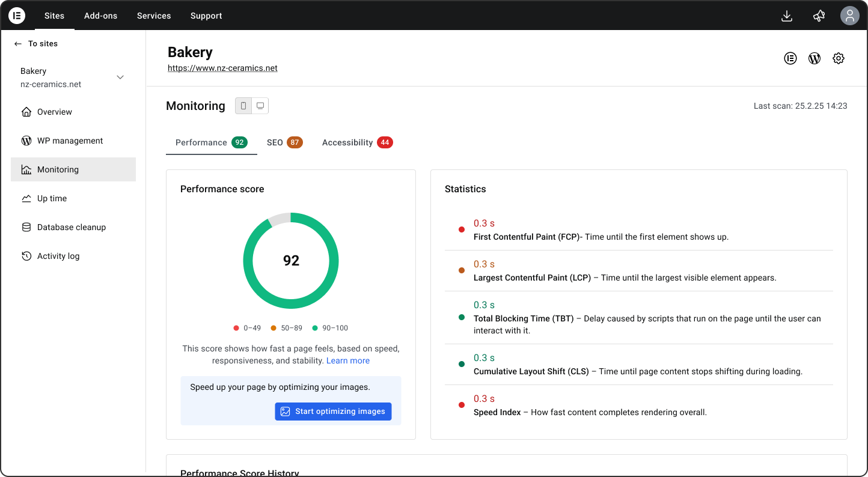Viewport: 868px width, 477px height.
Task: Click the Activity log history icon
Action: tap(26, 256)
